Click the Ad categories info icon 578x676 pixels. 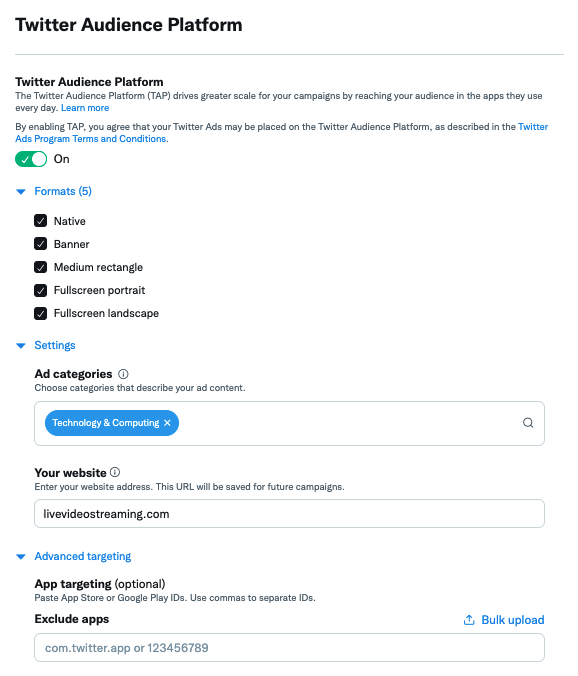click(x=123, y=374)
